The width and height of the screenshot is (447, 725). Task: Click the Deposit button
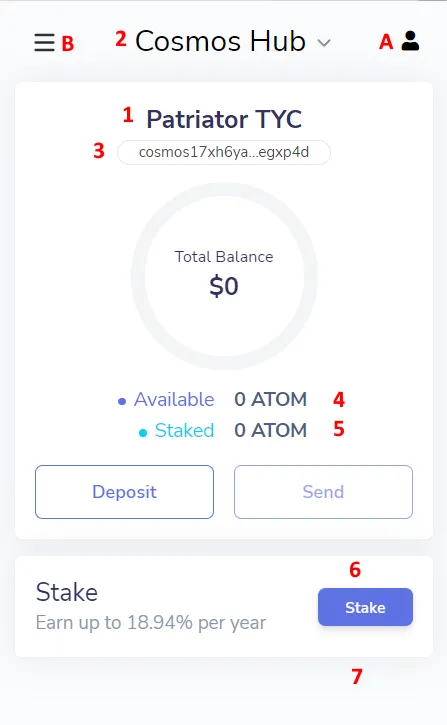click(x=124, y=492)
